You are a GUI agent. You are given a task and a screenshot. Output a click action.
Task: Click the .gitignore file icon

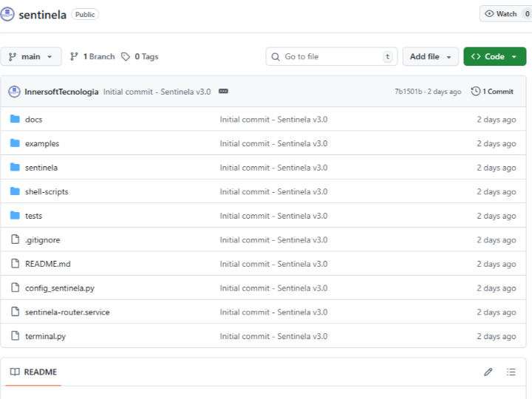[x=15, y=239]
